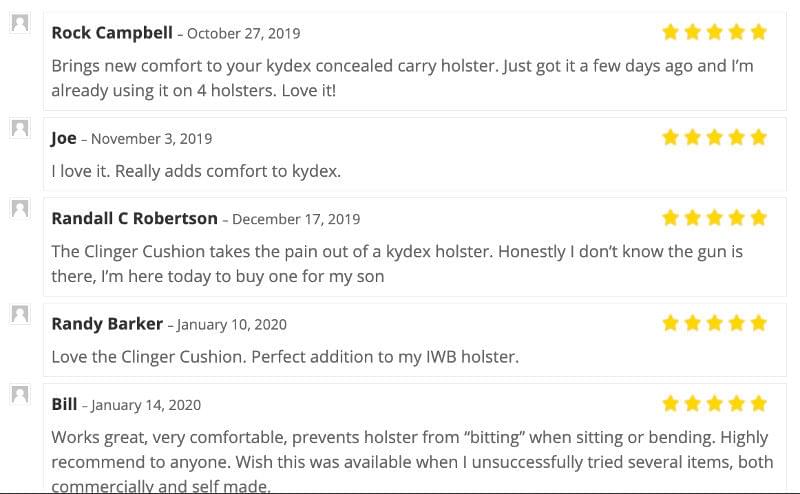Image resolution: width=800 pixels, height=494 pixels.
Task: Click the reviewer name Bill
Action: [64, 404]
